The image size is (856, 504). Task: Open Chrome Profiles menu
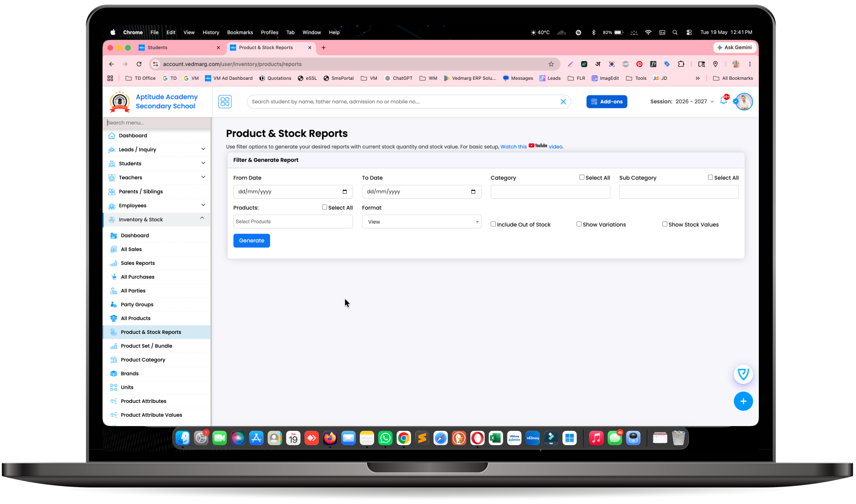point(269,33)
